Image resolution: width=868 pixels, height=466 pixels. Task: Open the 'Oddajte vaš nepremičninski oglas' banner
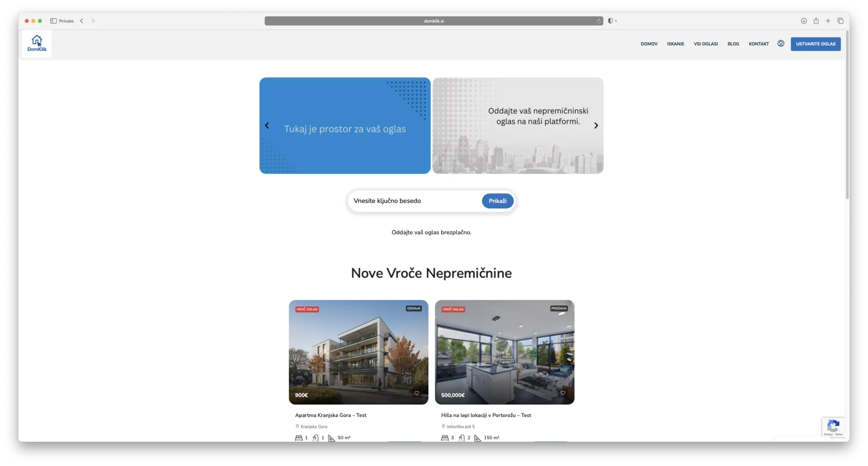(518, 125)
